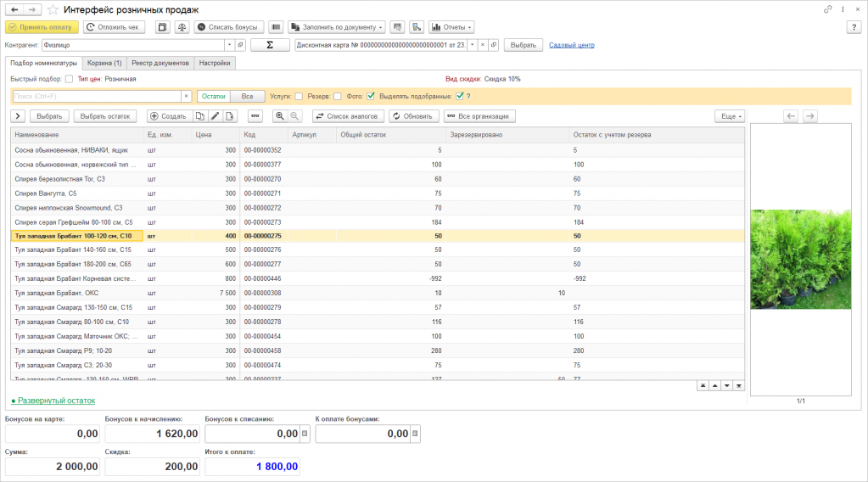Move up one row in list
868x482 pixels.
coord(714,386)
